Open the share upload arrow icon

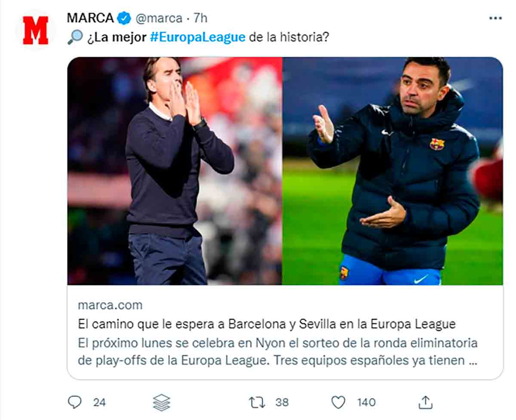(425, 402)
